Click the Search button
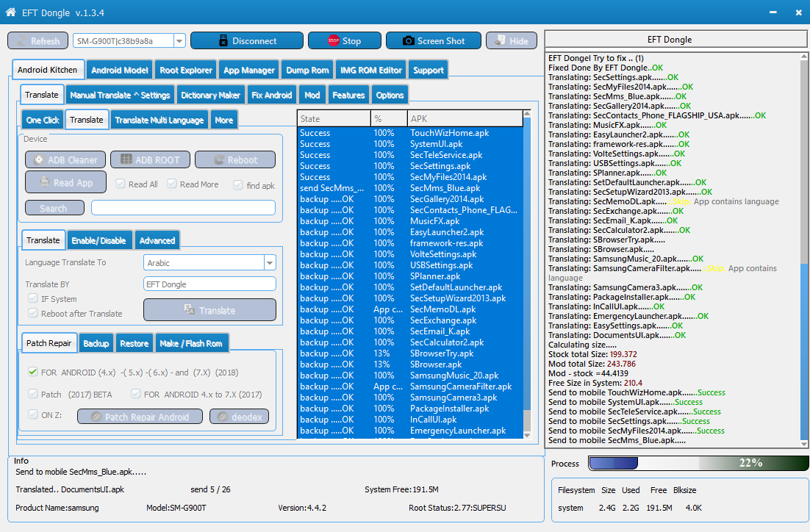The width and height of the screenshot is (810, 532). click(54, 208)
